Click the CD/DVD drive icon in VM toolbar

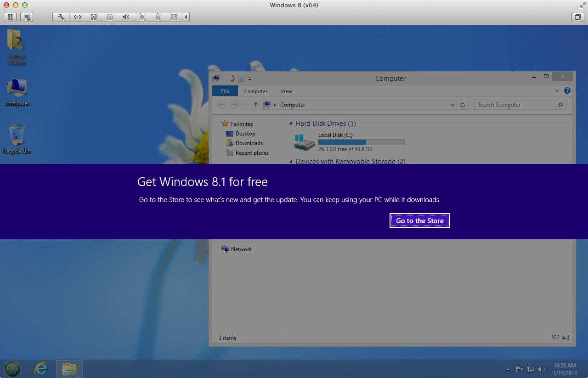tap(110, 17)
